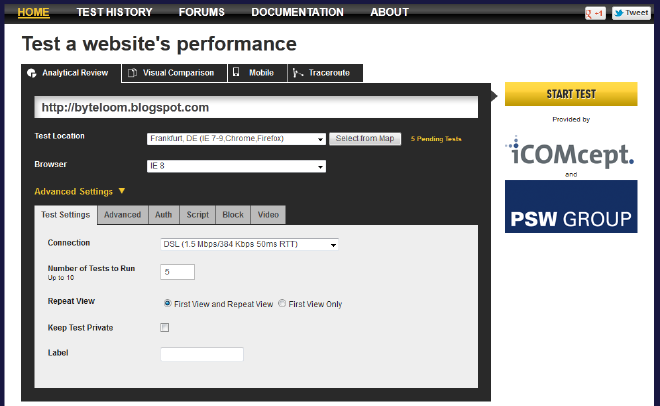Click the Advanced Settings disclosure triangle
The image size is (660, 406).
[122, 191]
